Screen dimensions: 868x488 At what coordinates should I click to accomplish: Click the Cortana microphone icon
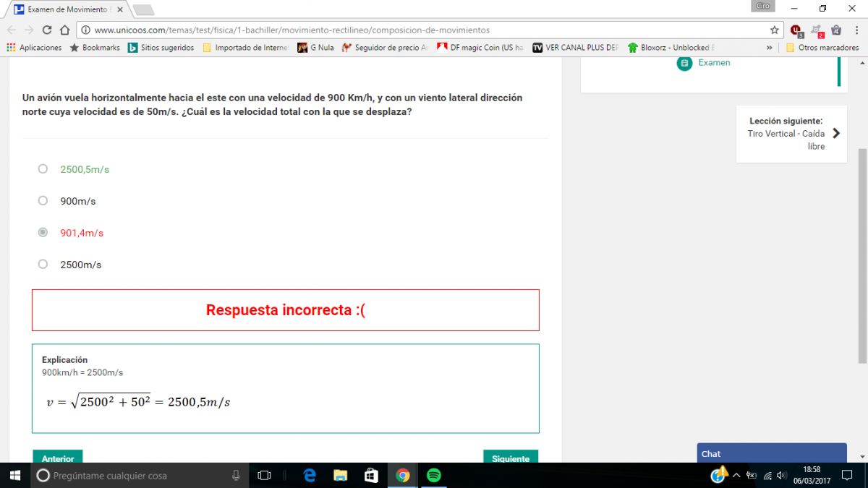pos(236,475)
